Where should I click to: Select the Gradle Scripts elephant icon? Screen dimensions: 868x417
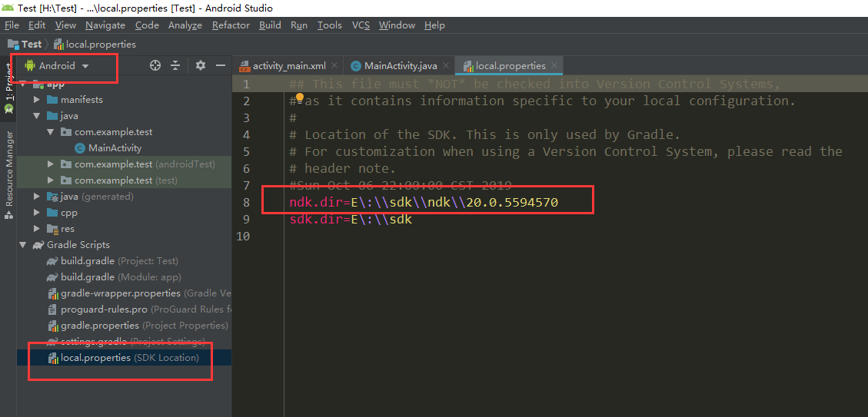pyautogui.click(x=38, y=245)
